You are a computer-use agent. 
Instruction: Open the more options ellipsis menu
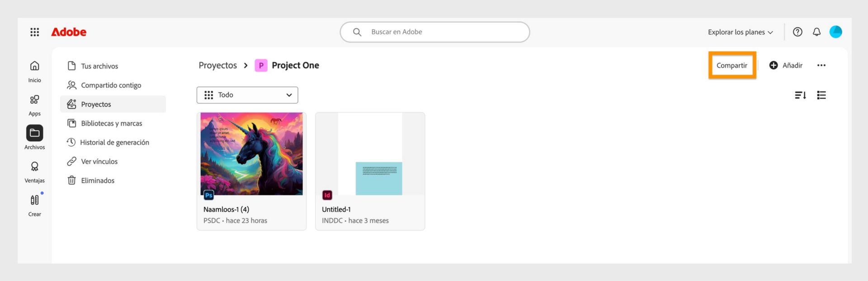pos(821,66)
